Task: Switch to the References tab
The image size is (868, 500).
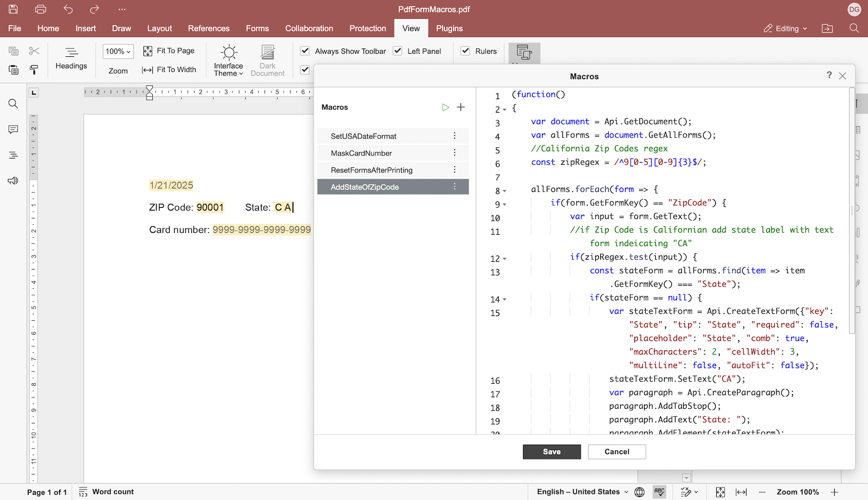Action: tap(209, 28)
